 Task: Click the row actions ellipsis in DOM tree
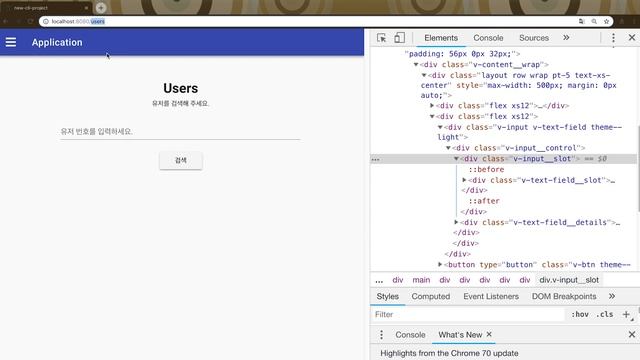[376, 159]
